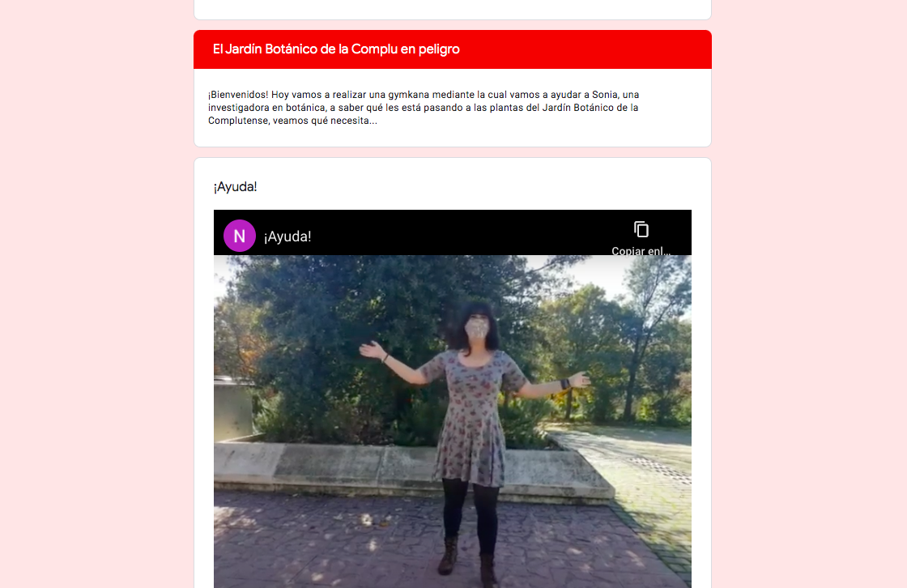Play the embedded ¡Ayuda! video
907x588 pixels.
453,421
